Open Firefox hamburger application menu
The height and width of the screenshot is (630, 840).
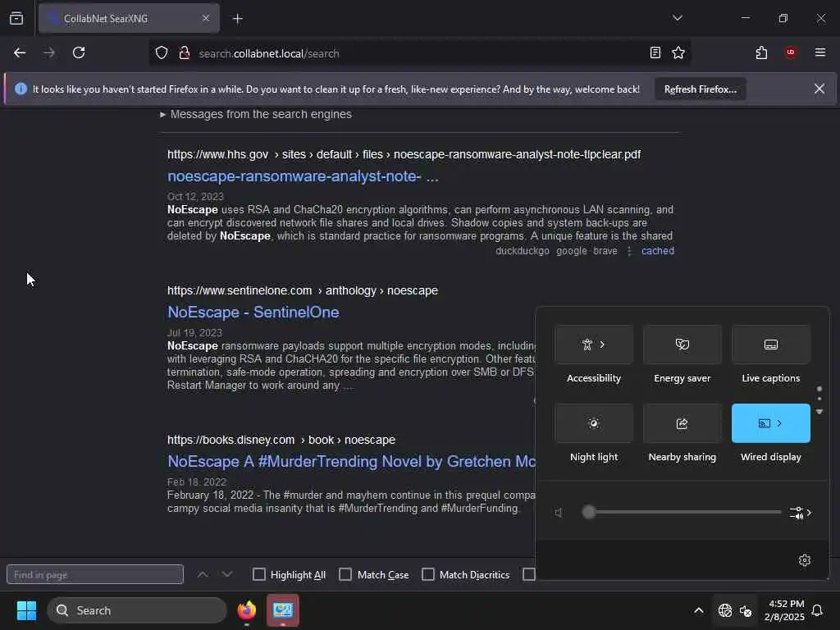point(820,52)
